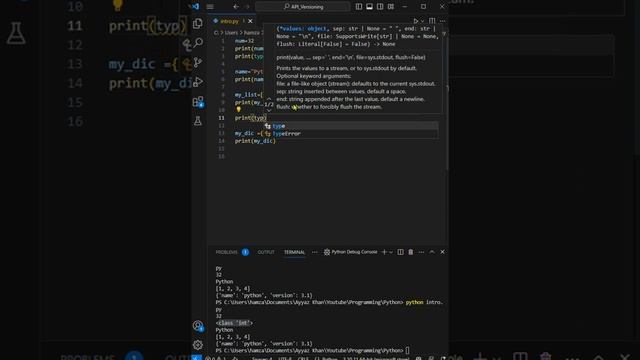Image resolution: width=640 pixels, height=360 pixels.
Task: Open the Source Control view
Action: pyautogui.click(x=198, y=62)
